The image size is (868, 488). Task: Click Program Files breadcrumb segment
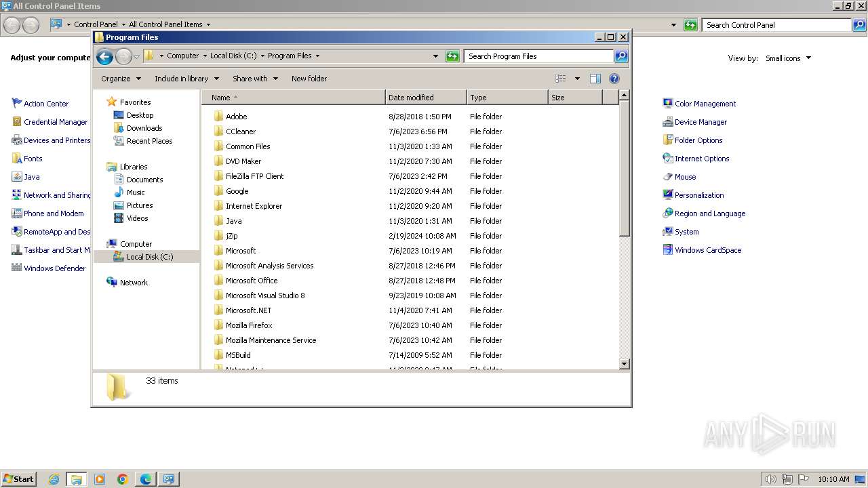[290, 56]
